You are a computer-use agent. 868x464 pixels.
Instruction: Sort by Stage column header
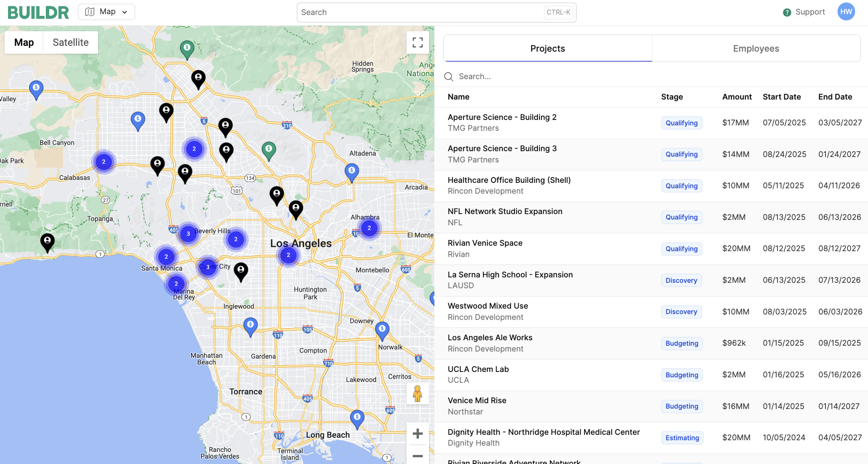[672, 97]
